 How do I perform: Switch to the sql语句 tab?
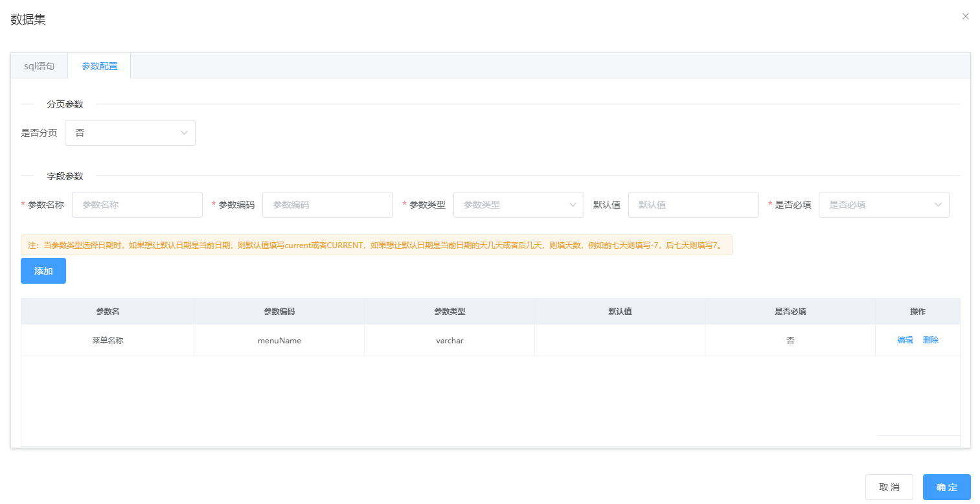pyautogui.click(x=39, y=65)
